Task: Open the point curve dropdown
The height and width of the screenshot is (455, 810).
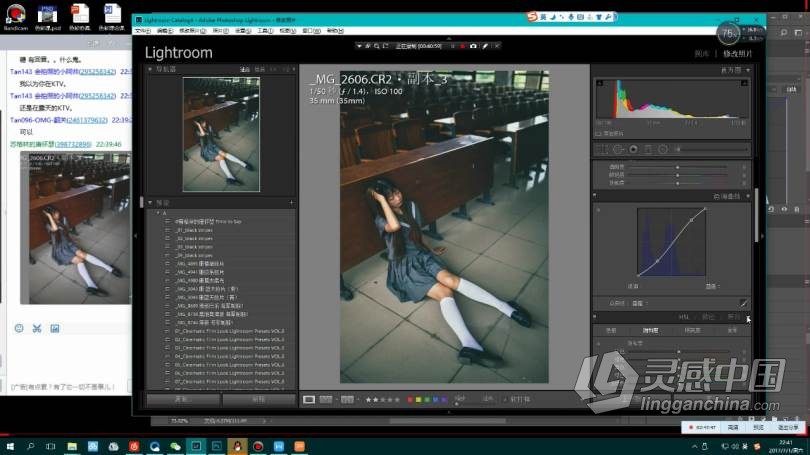Action: click(x=641, y=303)
